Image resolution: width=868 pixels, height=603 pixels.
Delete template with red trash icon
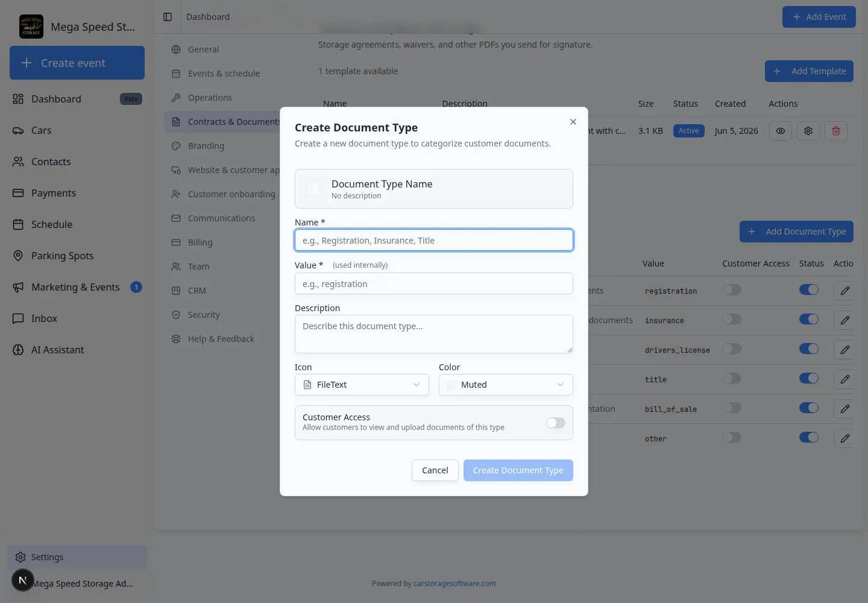(836, 131)
